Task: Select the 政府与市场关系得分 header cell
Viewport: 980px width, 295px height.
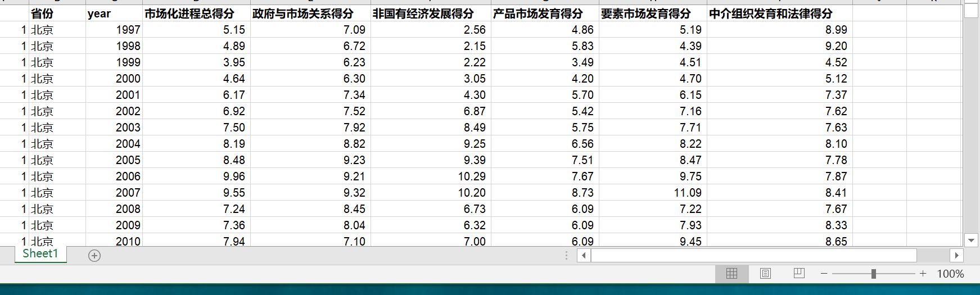Action: point(310,13)
